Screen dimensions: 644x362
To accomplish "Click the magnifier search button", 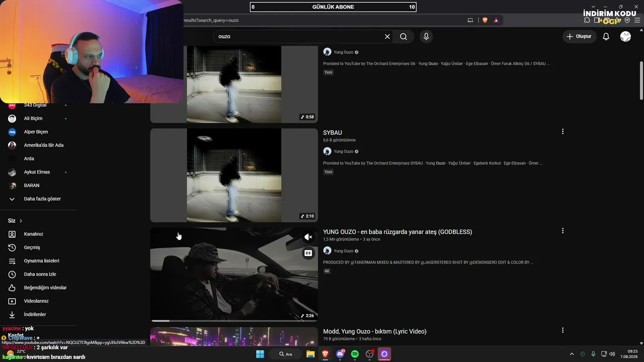I will (x=404, y=37).
